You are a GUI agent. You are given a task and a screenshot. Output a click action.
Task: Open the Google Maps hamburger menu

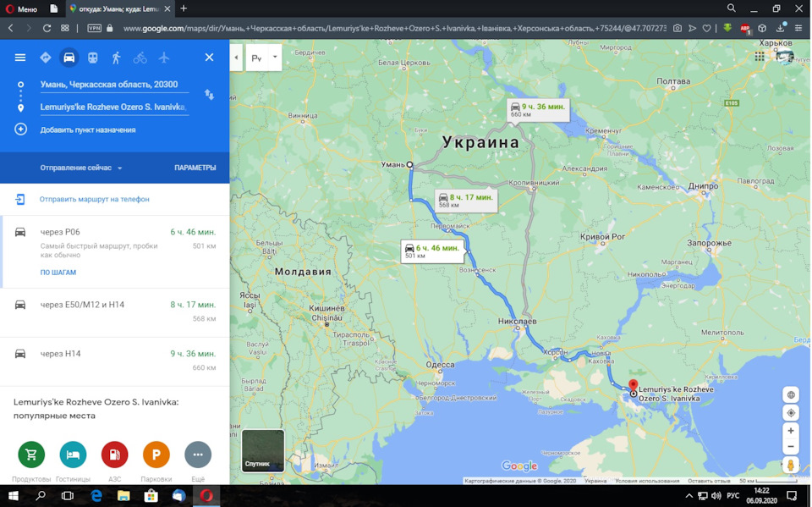point(20,58)
